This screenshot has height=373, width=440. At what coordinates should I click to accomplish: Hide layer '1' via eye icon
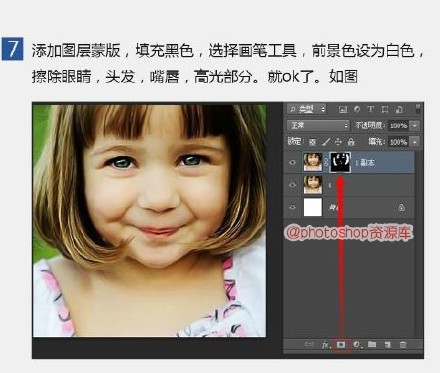click(293, 185)
